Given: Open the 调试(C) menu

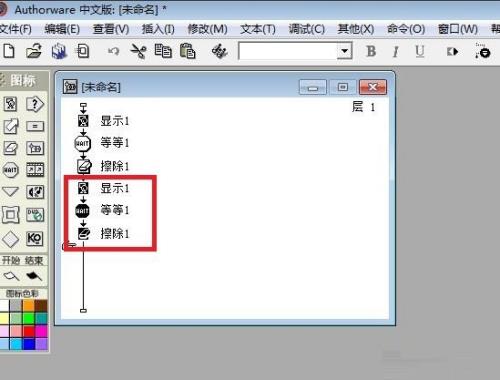Looking at the screenshot, I should [x=307, y=29].
